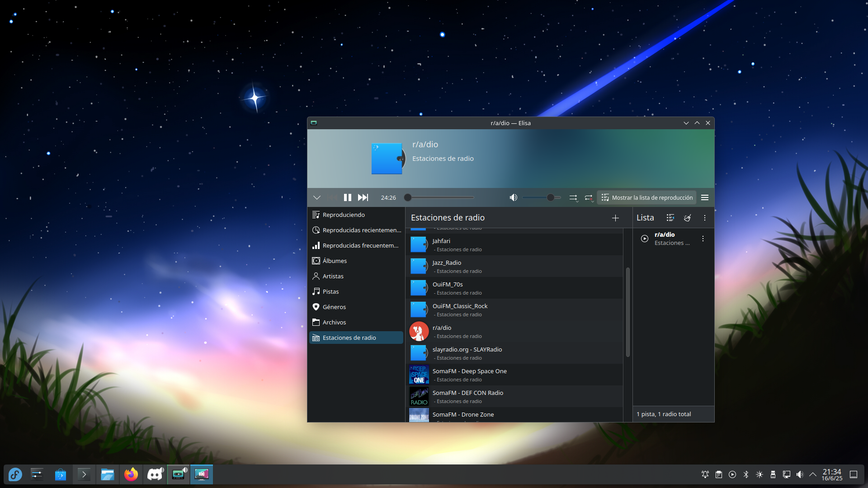The width and height of the screenshot is (868, 488).
Task: Select SomaFM - Drone Zone station
Action: [x=514, y=415]
